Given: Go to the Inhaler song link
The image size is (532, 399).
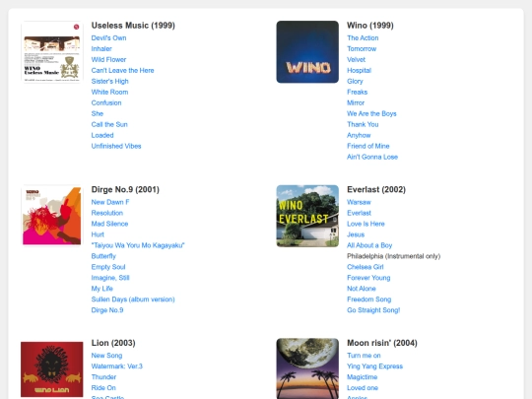Looking at the screenshot, I should [x=101, y=49].
